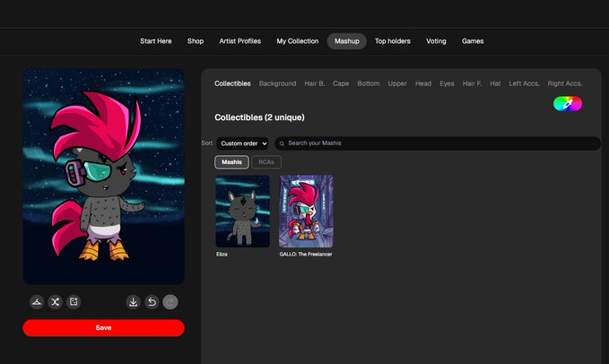
Task: Open the Voting page
Action: [x=436, y=41]
